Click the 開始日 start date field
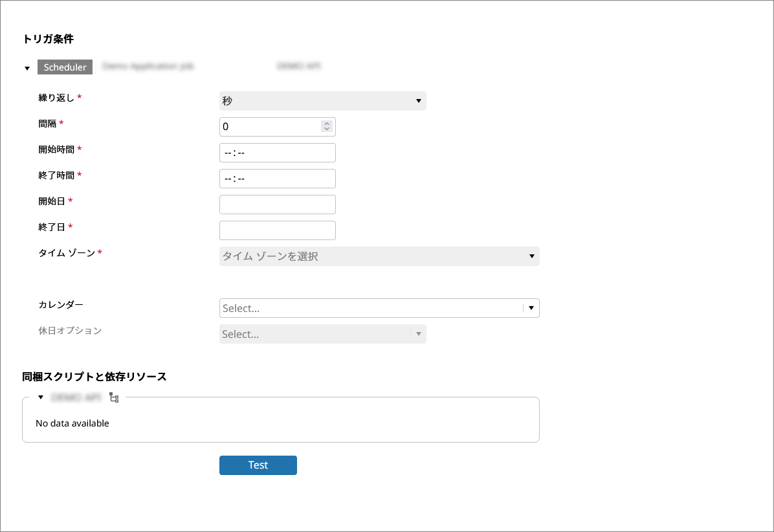 (277, 205)
